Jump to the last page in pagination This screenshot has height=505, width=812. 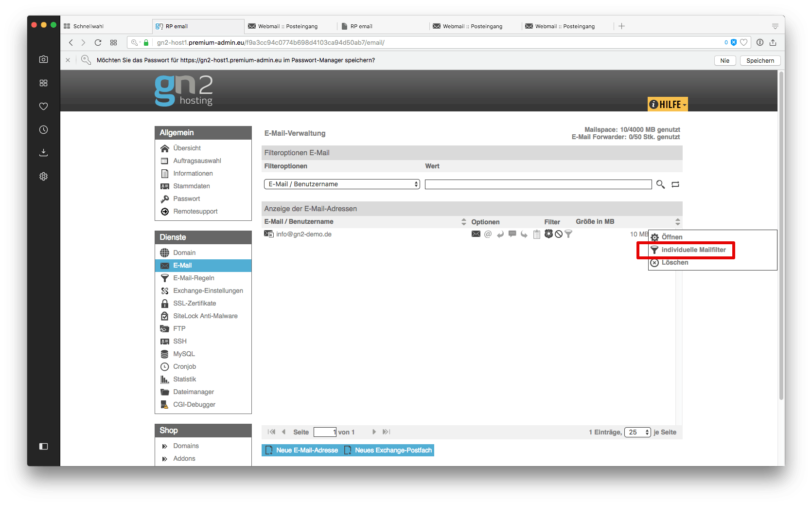[x=386, y=432]
